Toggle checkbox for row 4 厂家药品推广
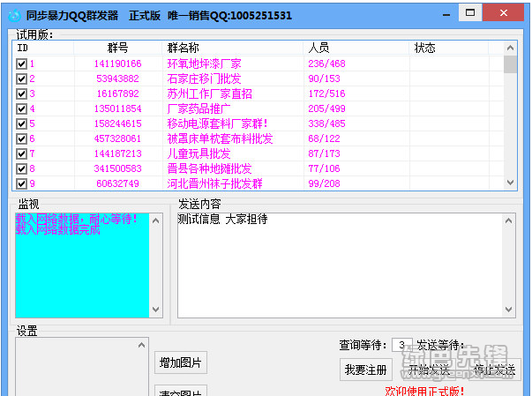This screenshot has height=396, width=532. [x=21, y=108]
